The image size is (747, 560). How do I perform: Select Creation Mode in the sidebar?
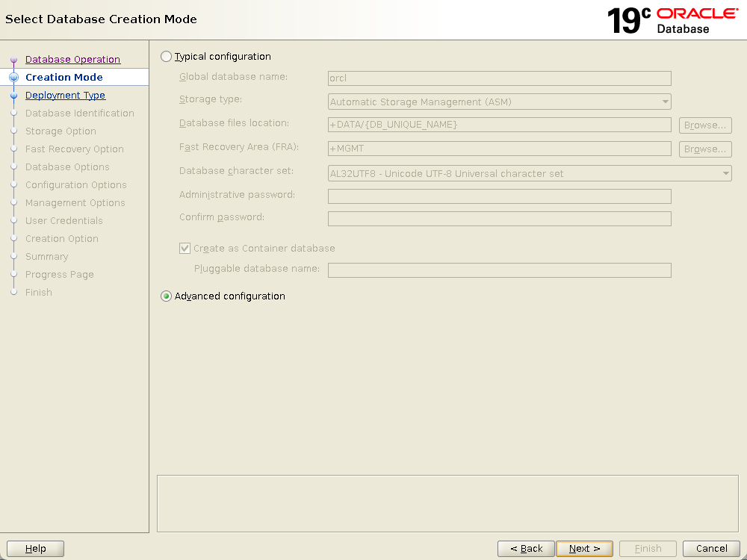pos(63,78)
